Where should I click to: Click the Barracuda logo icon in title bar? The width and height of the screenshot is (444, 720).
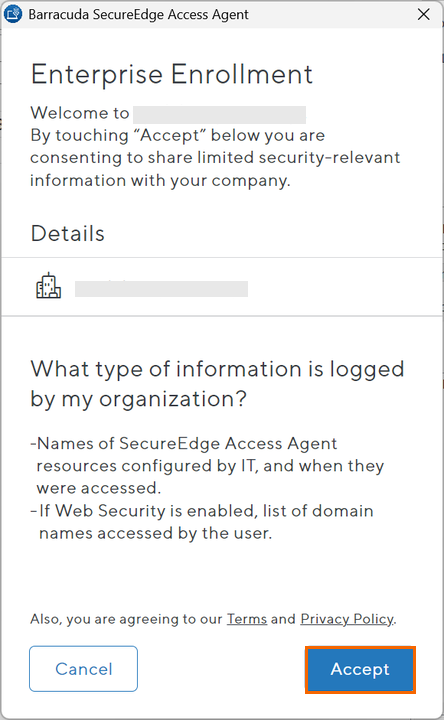pos(12,14)
